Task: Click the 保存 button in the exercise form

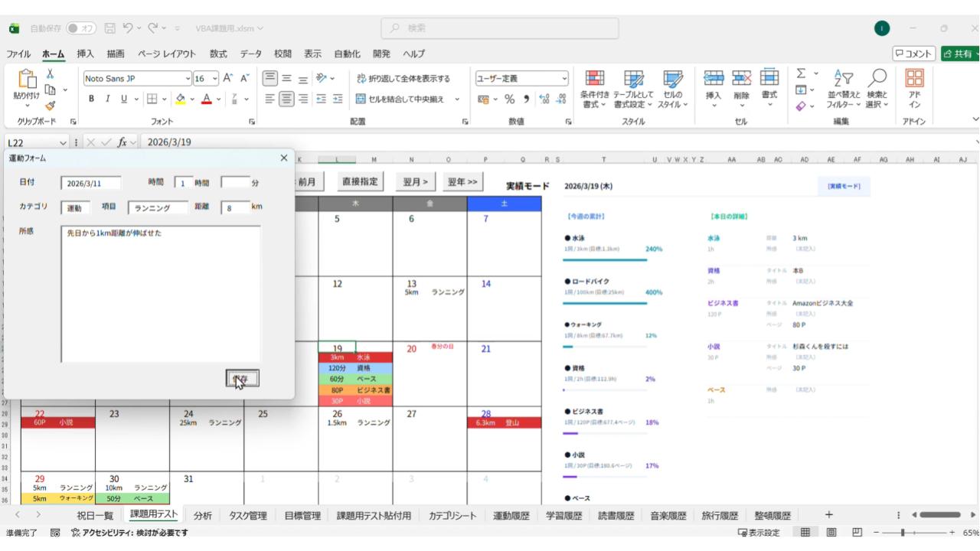Action: pos(242,378)
